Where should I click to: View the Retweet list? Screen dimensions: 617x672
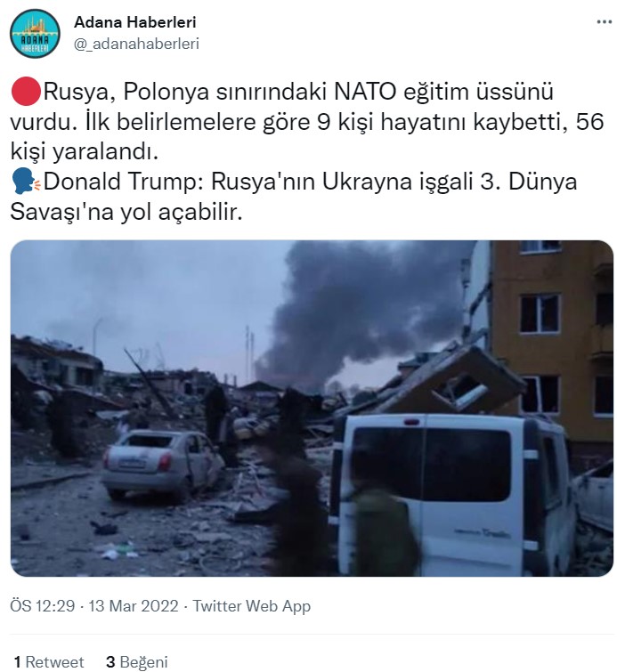[49, 662]
